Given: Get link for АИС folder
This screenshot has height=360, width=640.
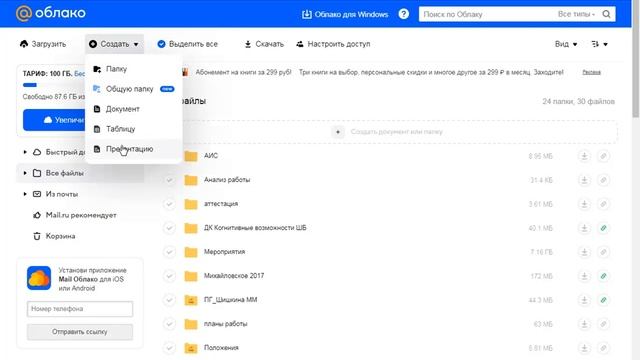Looking at the screenshot, I should (603, 156).
